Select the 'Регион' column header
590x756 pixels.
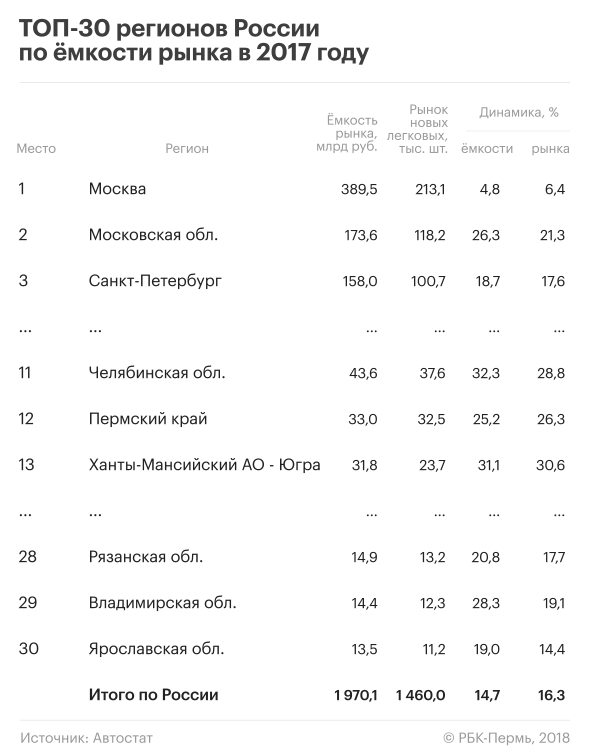[x=187, y=148]
